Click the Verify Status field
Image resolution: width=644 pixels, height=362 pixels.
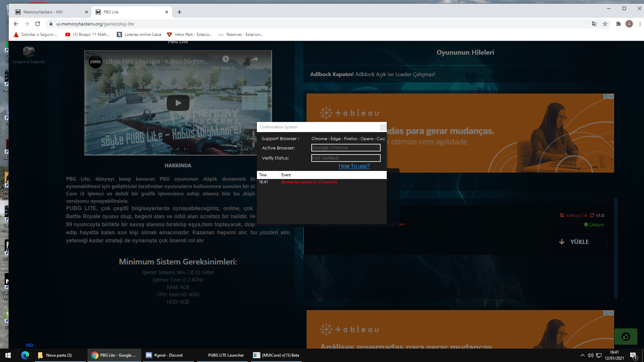tap(346, 158)
